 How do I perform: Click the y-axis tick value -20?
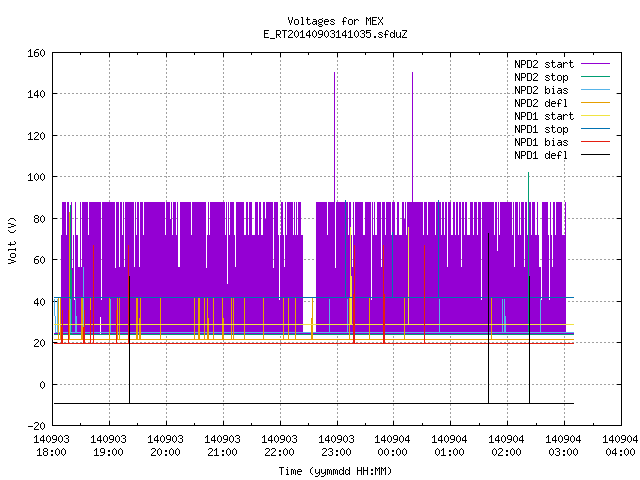pos(36,426)
